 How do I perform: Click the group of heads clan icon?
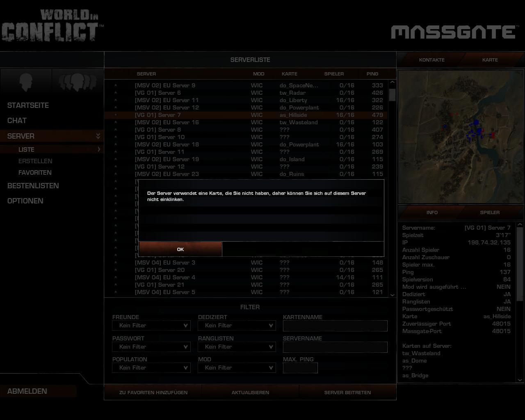coord(78,82)
